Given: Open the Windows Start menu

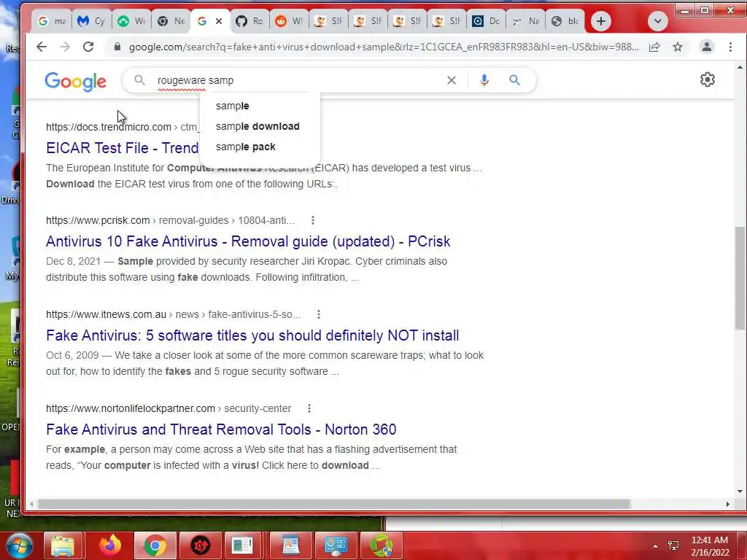Looking at the screenshot, I should [19, 545].
